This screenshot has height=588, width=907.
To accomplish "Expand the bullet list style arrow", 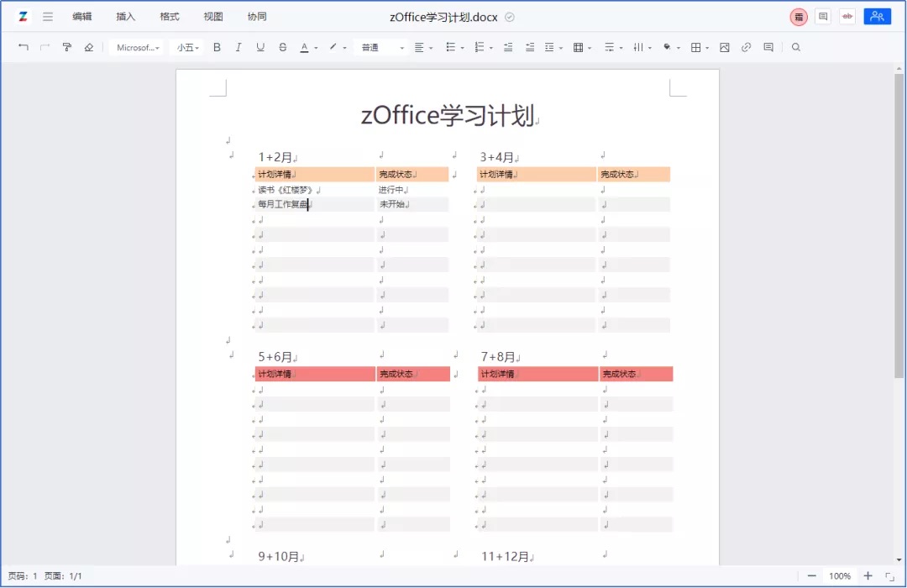I will tap(462, 48).
